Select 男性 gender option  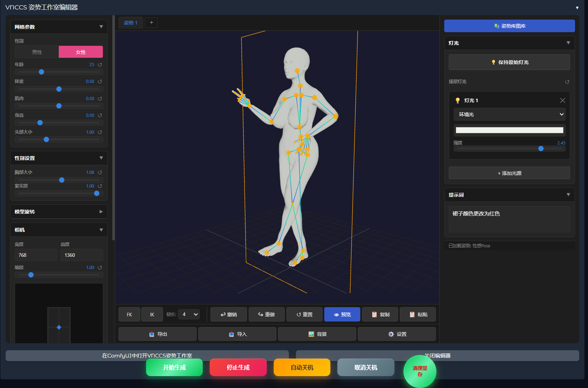[x=37, y=52]
